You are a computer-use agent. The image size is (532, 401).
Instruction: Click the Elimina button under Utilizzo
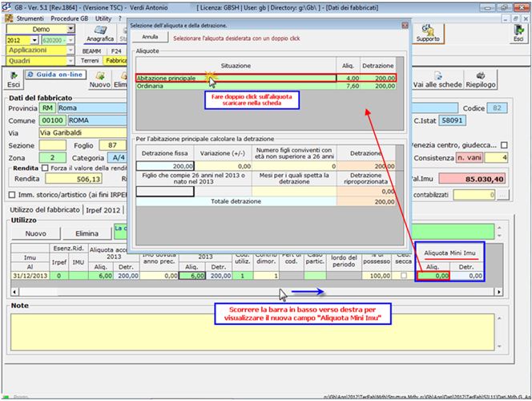point(87,233)
